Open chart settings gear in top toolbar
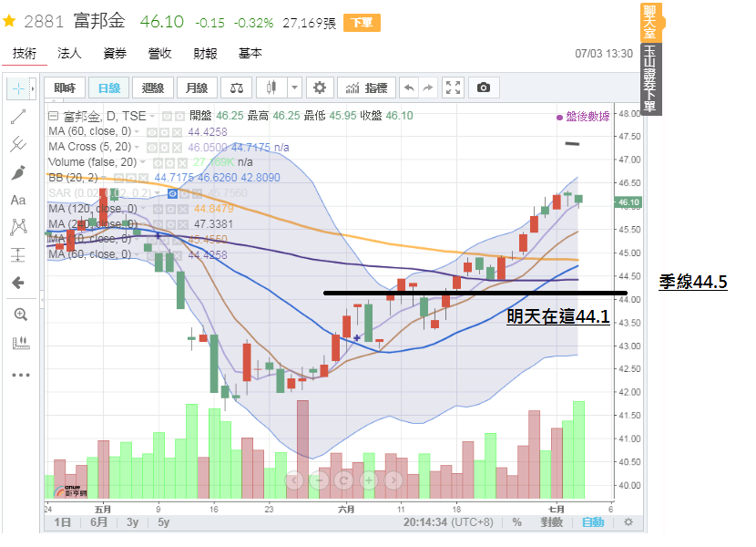This screenshot has height=547, width=756. tap(319, 88)
